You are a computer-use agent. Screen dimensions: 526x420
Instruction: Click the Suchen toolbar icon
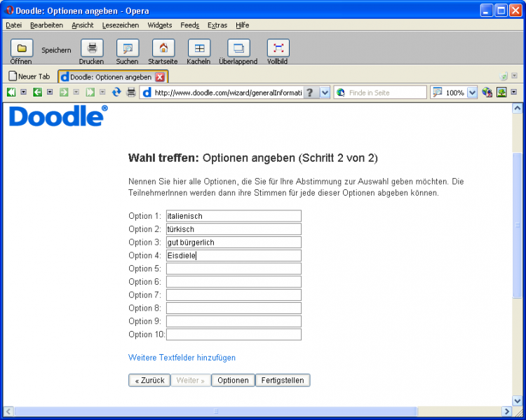[x=128, y=48]
